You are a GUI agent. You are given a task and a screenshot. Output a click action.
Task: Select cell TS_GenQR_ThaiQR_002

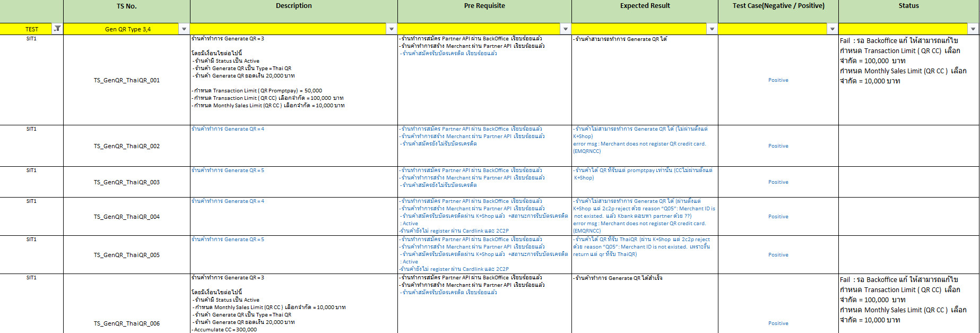[126, 146]
